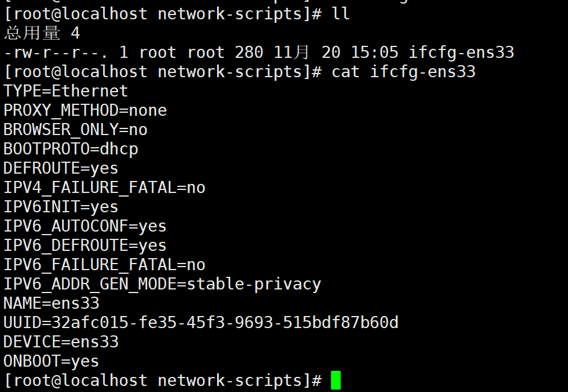Click the PROXY_METHOD=none line

(85, 110)
